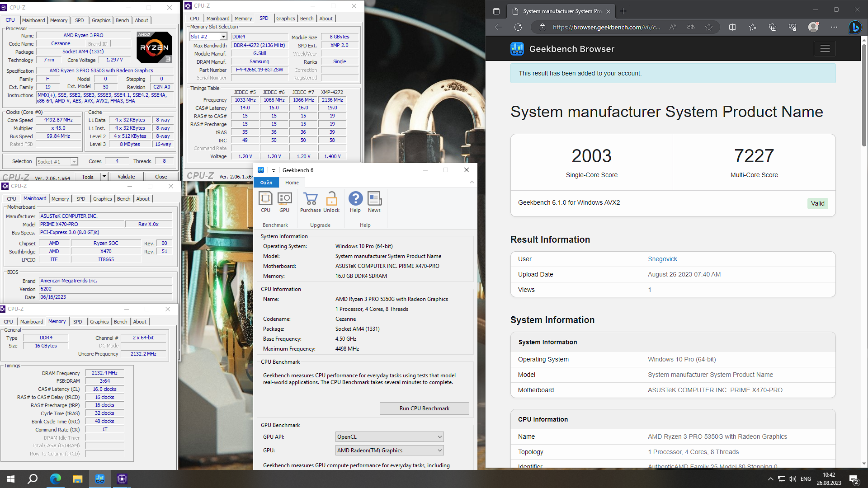Click the GPU benchmark icon in Geekbench

point(284,202)
